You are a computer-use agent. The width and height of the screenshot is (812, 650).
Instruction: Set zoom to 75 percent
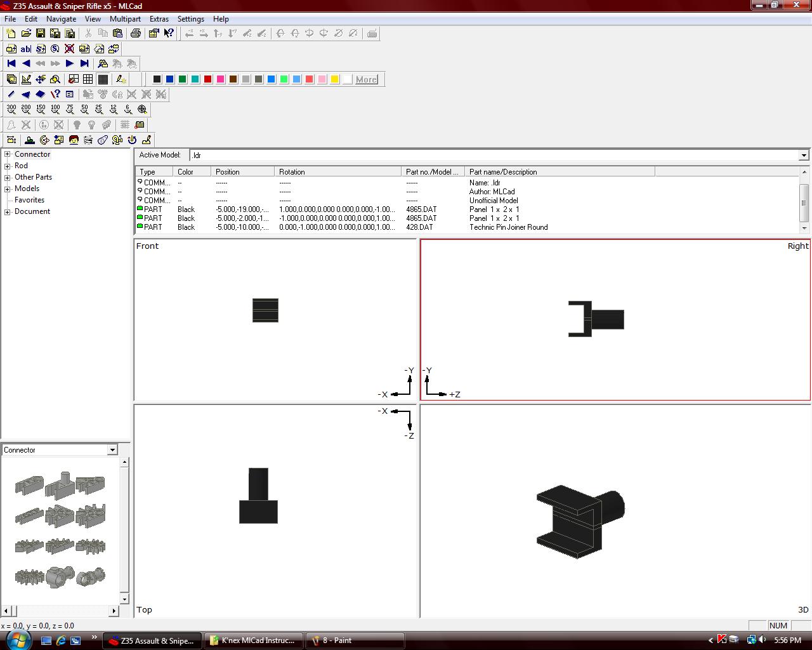(x=70, y=110)
